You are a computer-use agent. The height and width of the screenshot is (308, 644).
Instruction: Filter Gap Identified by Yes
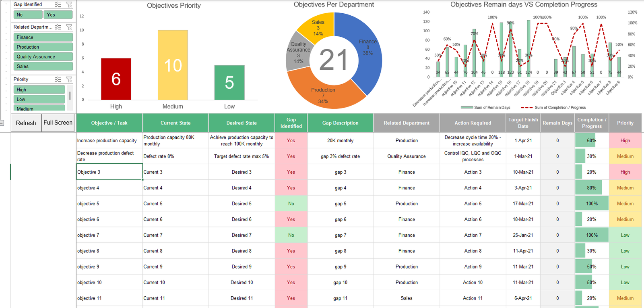[x=58, y=15]
